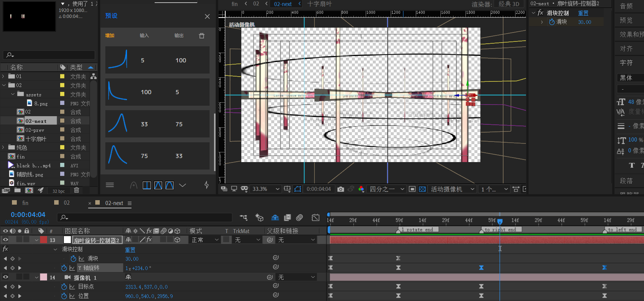Open the 33.3% magnification dropdown

266,189
